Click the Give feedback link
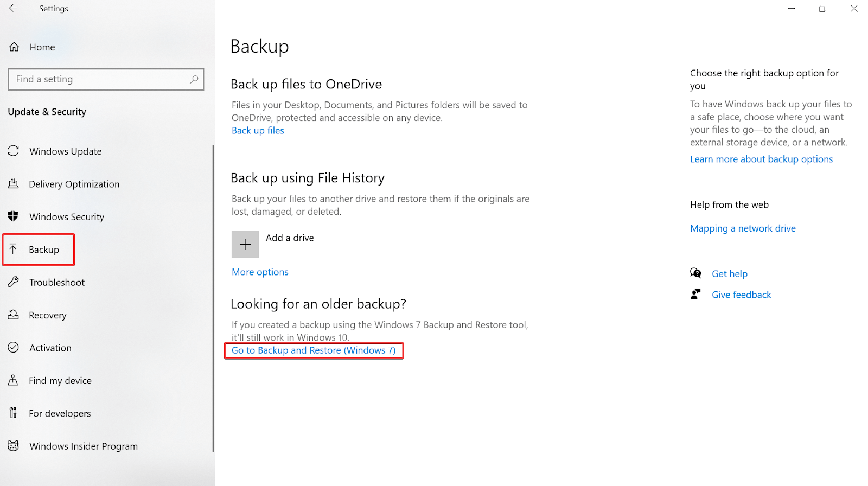Screen dimensions: 868x486 741,295
